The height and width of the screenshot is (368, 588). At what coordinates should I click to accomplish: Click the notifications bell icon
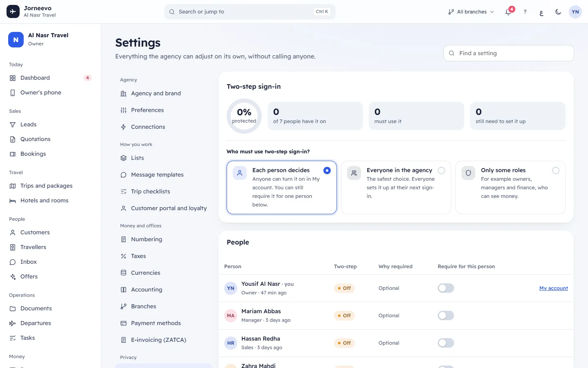pyautogui.click(x=508, y=12)
